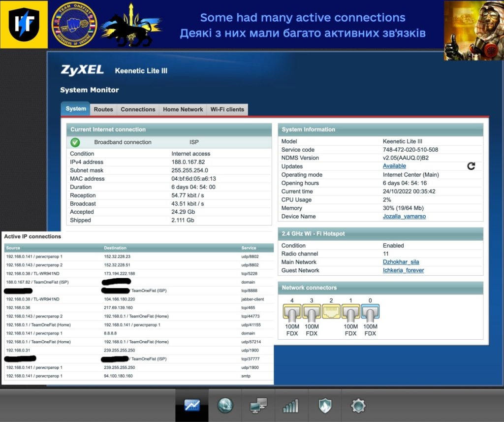Show the Wi-Fi clients tab
The image size is (504, 422).
(x=227, y=109)
